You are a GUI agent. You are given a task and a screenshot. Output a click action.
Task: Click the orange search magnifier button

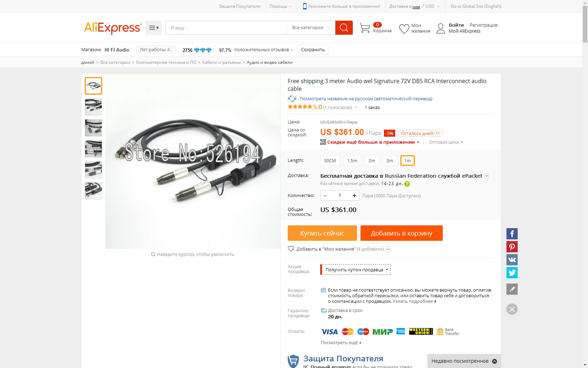click(344, 28)
